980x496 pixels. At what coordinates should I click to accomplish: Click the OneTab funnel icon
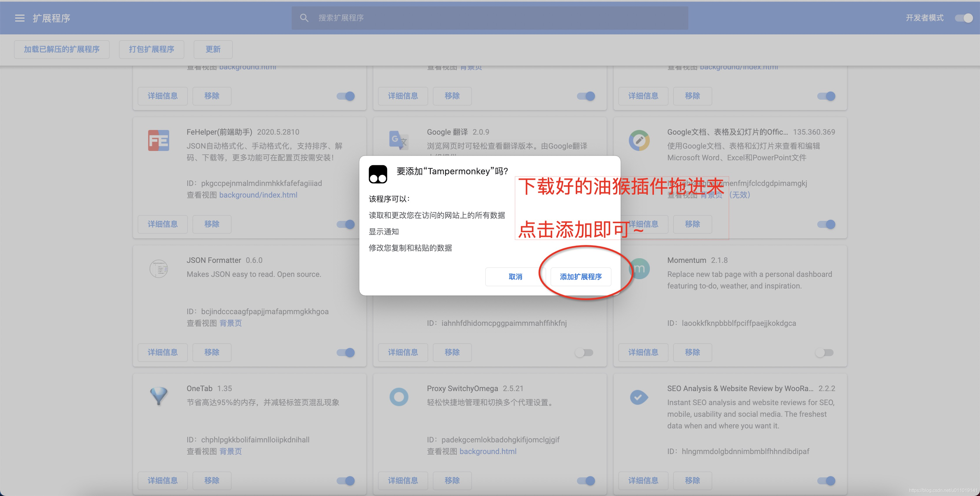coord(159,396)
